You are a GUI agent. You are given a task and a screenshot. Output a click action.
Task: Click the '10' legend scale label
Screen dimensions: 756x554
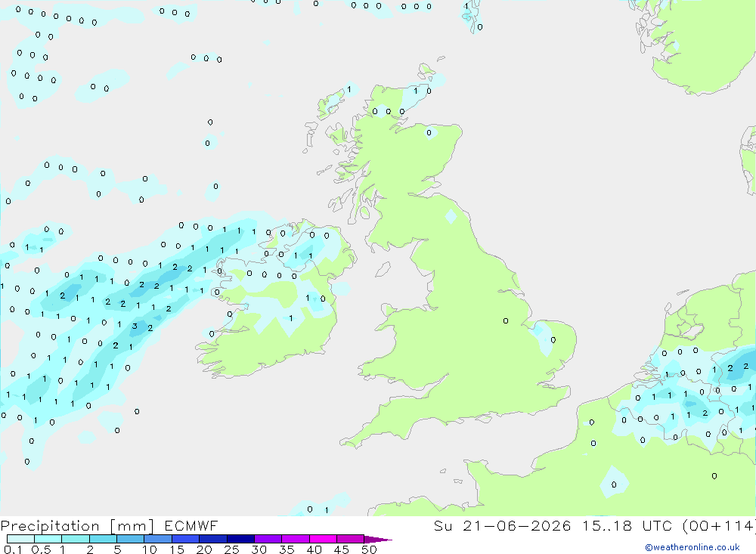[x=150, y=549]
